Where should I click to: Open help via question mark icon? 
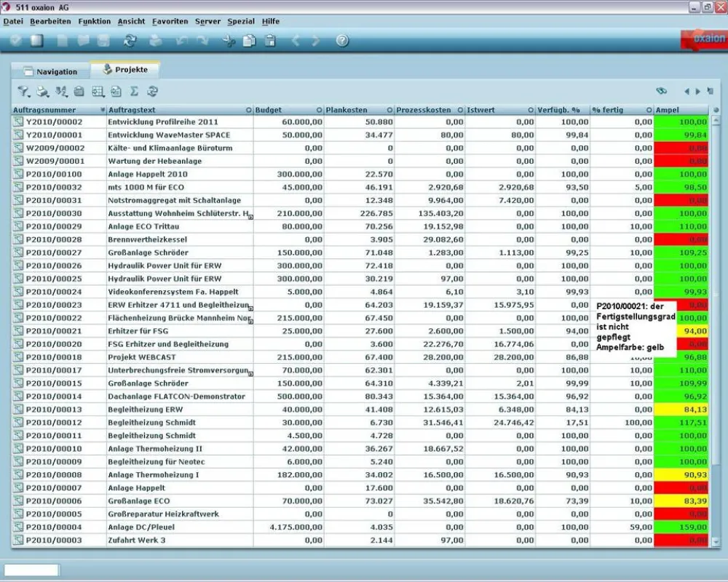(x=342, y=41)
